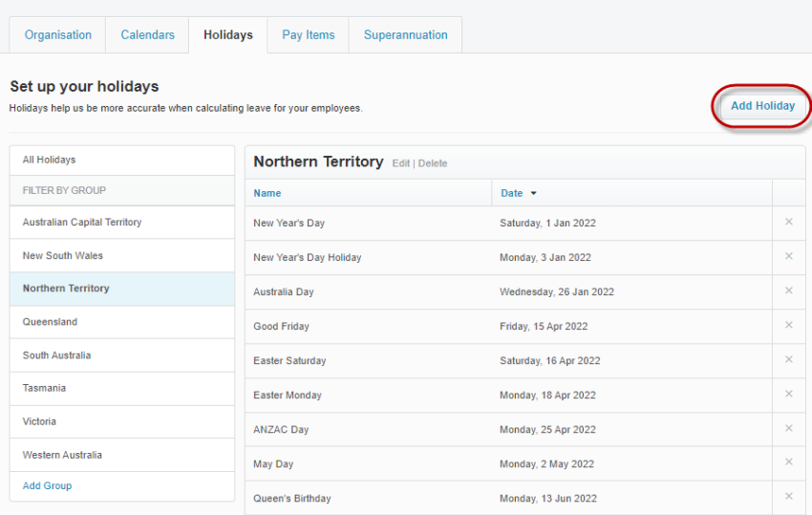Delete the Australia Day holiday entry
The height and width of the screenshot is (515, 812).
coord(788,290)
